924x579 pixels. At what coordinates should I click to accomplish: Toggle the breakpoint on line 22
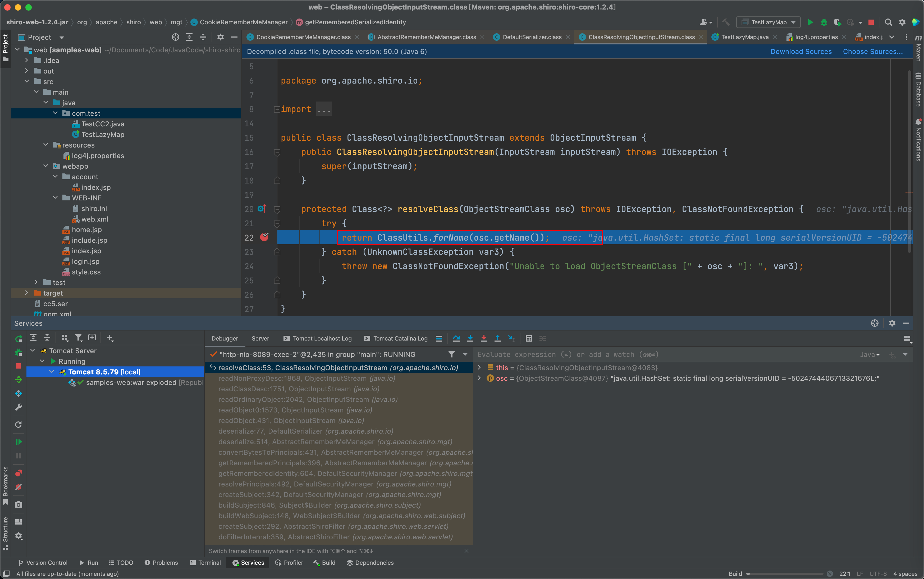click(264, 237)
